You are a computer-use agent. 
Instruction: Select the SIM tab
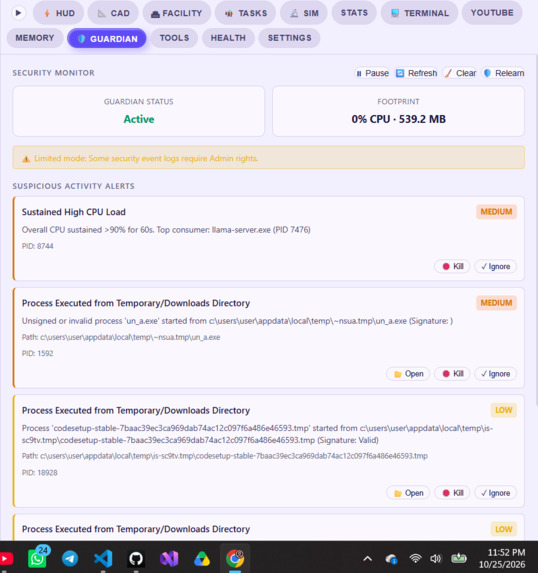(304, 13)
